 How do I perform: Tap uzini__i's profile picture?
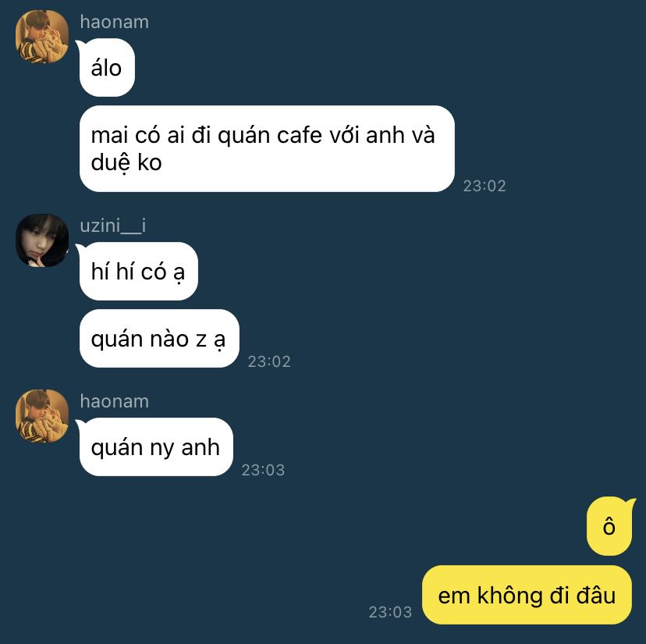[x=42, y=240]
